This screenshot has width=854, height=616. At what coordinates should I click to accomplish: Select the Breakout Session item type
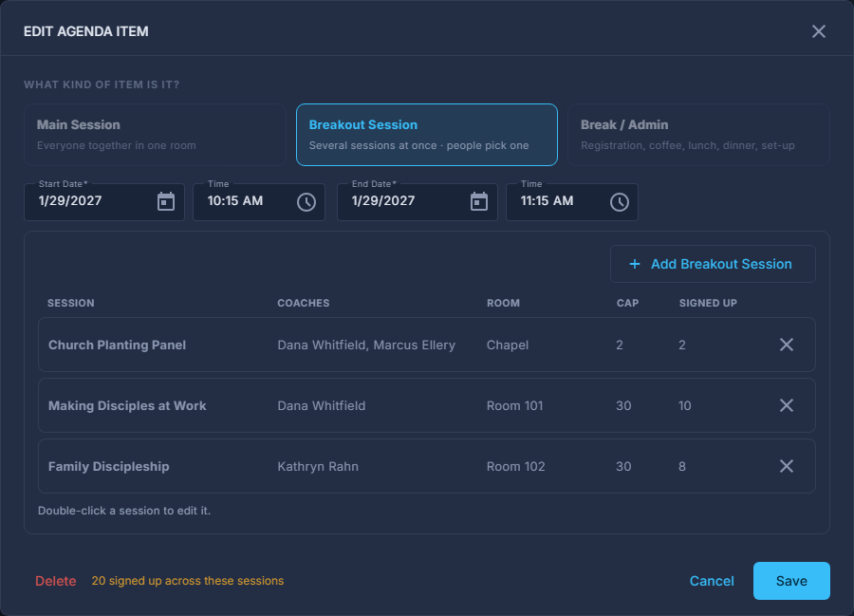click(426, 135)
